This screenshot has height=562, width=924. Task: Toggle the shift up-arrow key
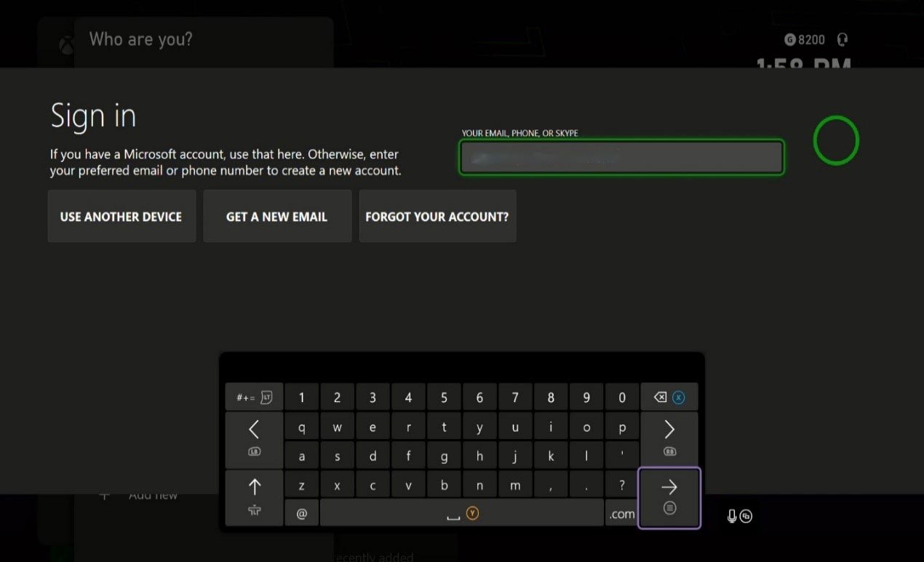254,498
